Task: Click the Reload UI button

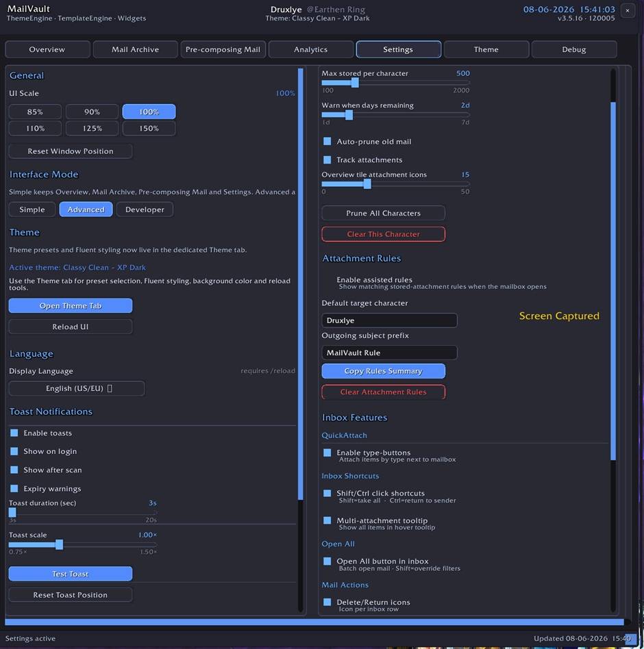Action: coord(71,327)
